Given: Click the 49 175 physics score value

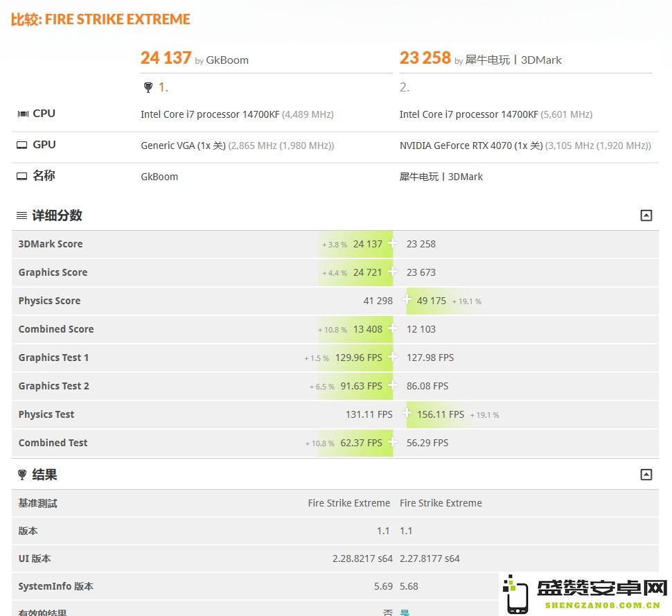Looking at the screenshot, I should click(x=432, y=301).
